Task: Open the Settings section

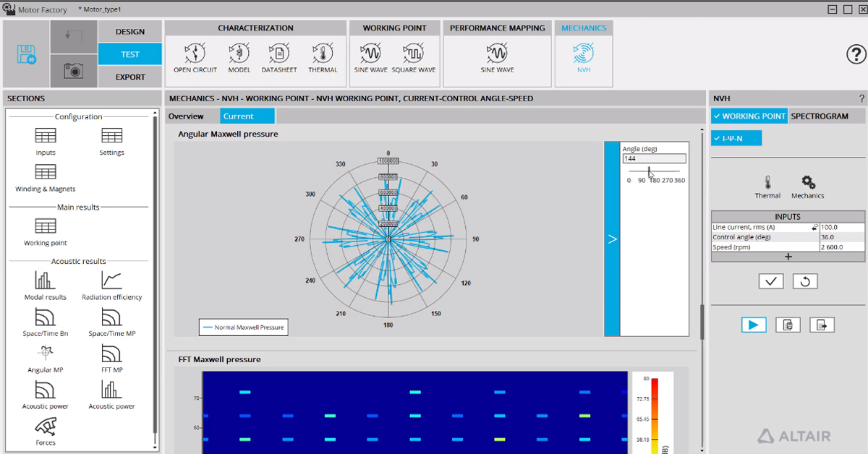Action: [x=111, y=141]
